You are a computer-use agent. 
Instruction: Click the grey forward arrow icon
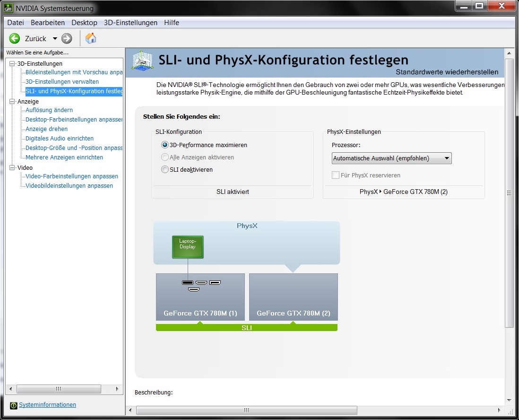click(x=67, y=38)
